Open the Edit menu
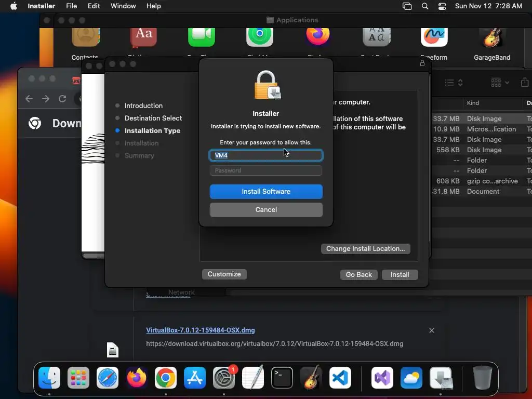Viewport: 532px width, 399px height. click(94, 6)
